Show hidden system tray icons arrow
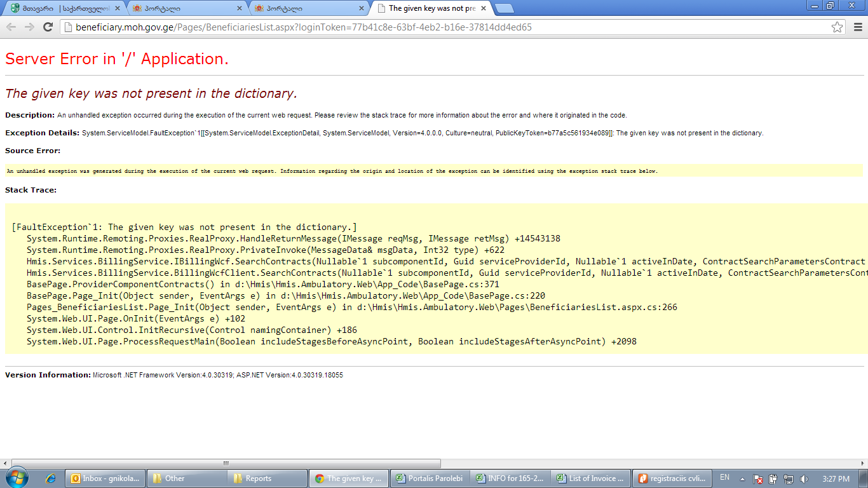 743,478
